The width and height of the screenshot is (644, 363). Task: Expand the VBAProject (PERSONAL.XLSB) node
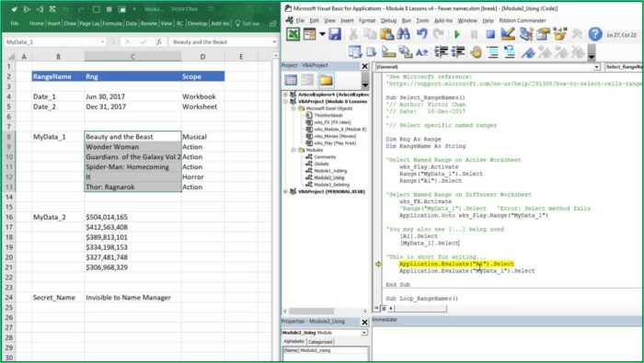pos(286,191)
